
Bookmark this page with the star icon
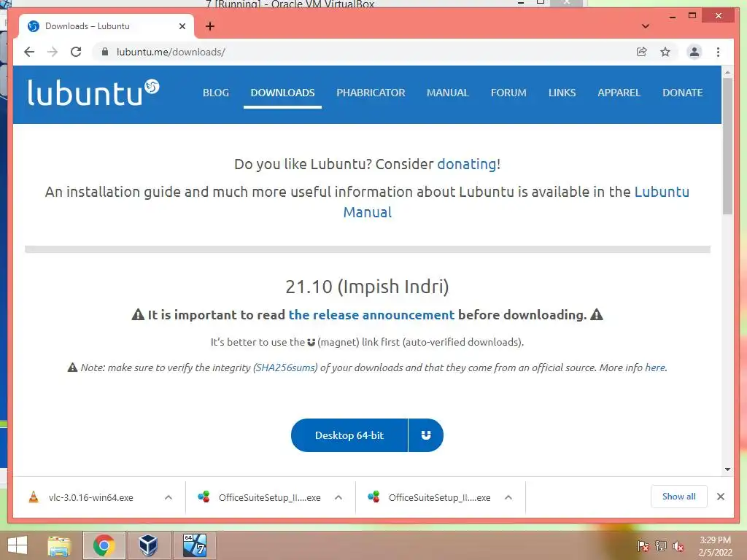coord(665,52)
